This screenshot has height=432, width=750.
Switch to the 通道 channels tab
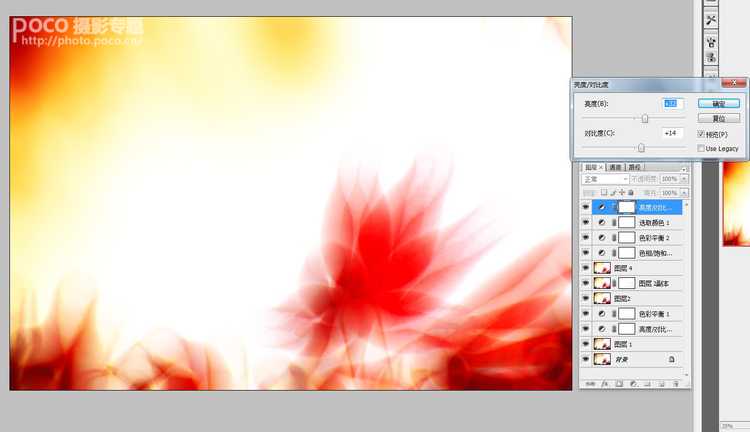pyautogui.click(x=615, y=167)
